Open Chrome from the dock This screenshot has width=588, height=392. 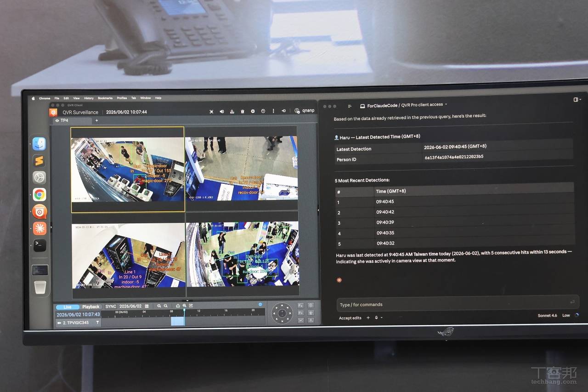pyautogui.click(x=39, y=194)
